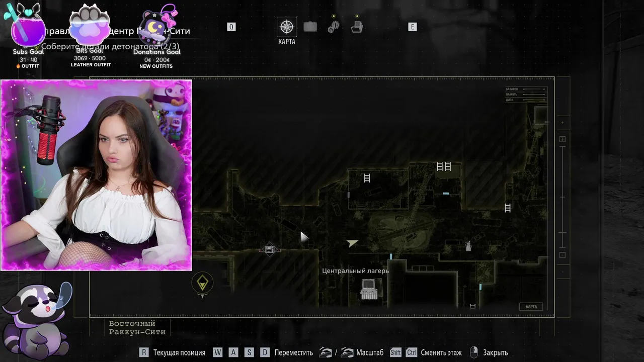This screenshot has width=644, height=362.
Task: Click the 'NEW OUTFITS' donation reward text
Action: pos(156,66)
